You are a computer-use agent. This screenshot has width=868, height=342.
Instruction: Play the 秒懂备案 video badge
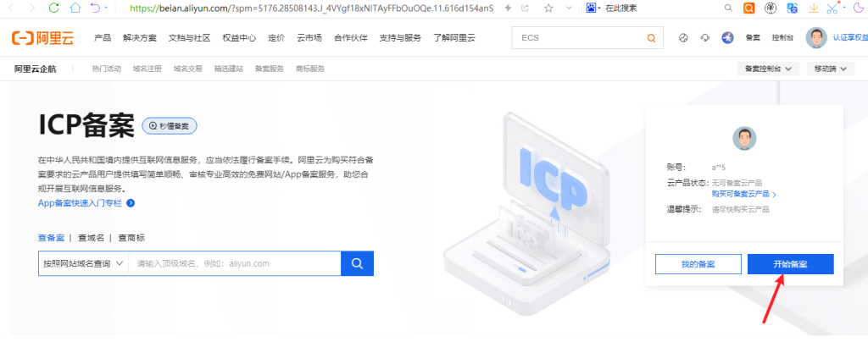click(x=170, y=126)
